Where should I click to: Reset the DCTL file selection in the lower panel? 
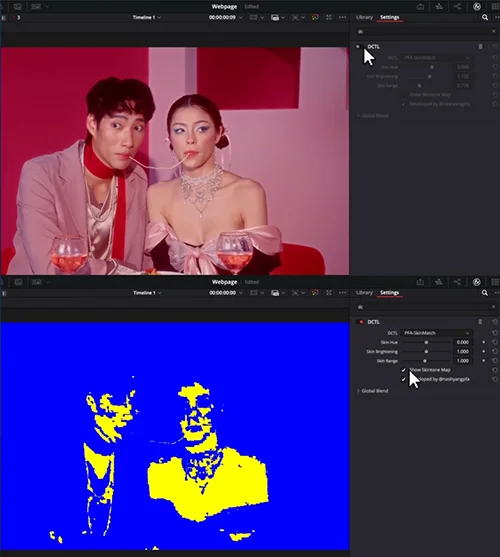(495, 333)
